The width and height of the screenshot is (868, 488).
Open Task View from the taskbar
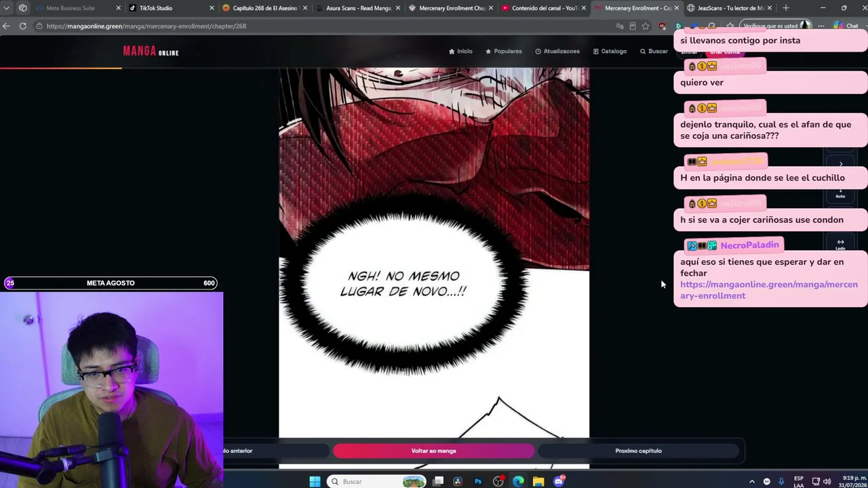(439, 481)
